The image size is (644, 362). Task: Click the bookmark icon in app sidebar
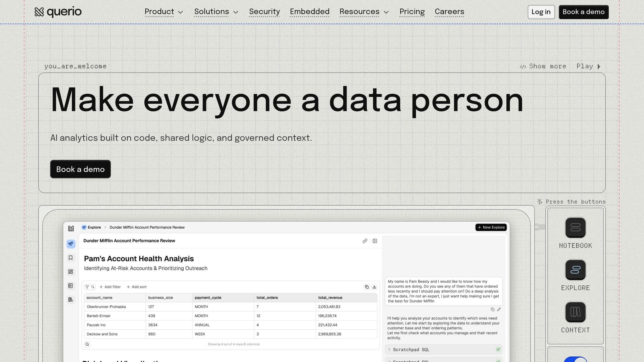click(71, 258)
